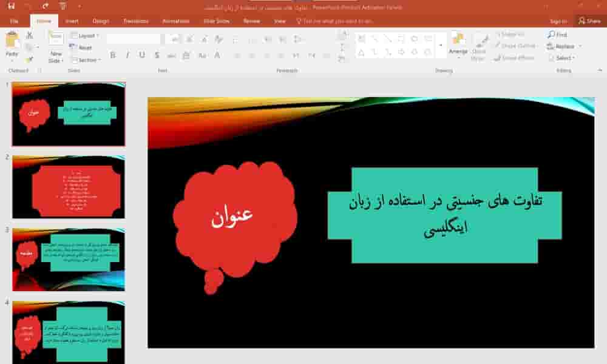
Task: Toggle Bold formatting
Action: pos(113,55)
